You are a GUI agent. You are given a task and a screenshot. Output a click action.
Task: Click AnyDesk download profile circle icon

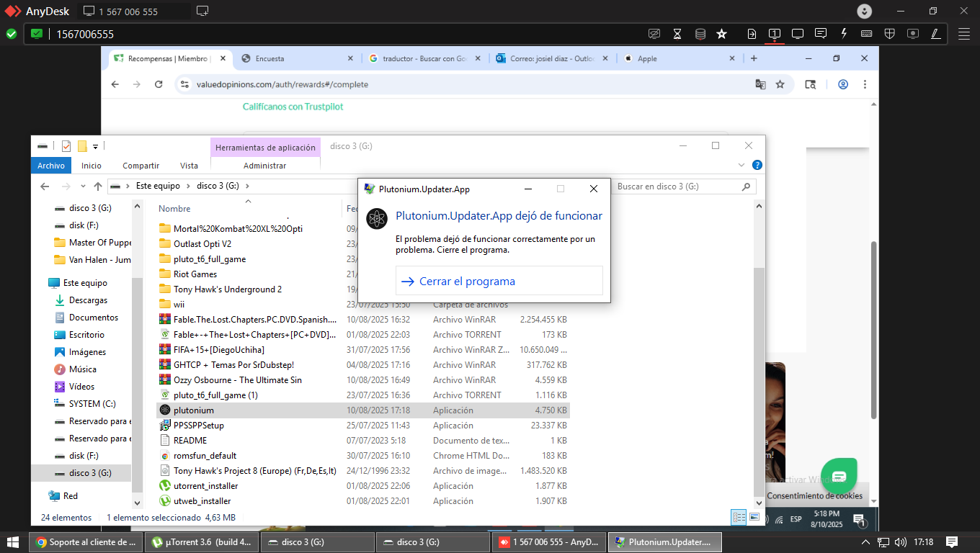pos(865,12)
